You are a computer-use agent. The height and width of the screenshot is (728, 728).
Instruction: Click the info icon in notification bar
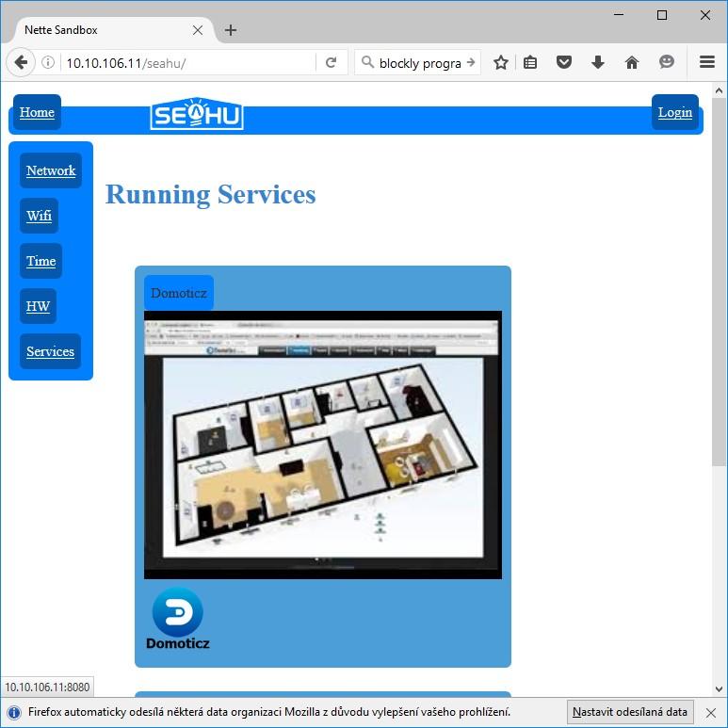(14, 712)
